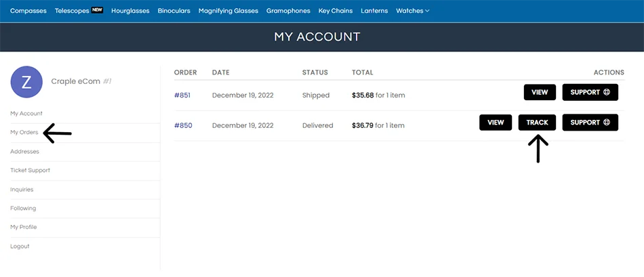The height and width of the screenshot is (277, 644).
Task: Open the Telescopes NEW category
Action: click(79, 11)
